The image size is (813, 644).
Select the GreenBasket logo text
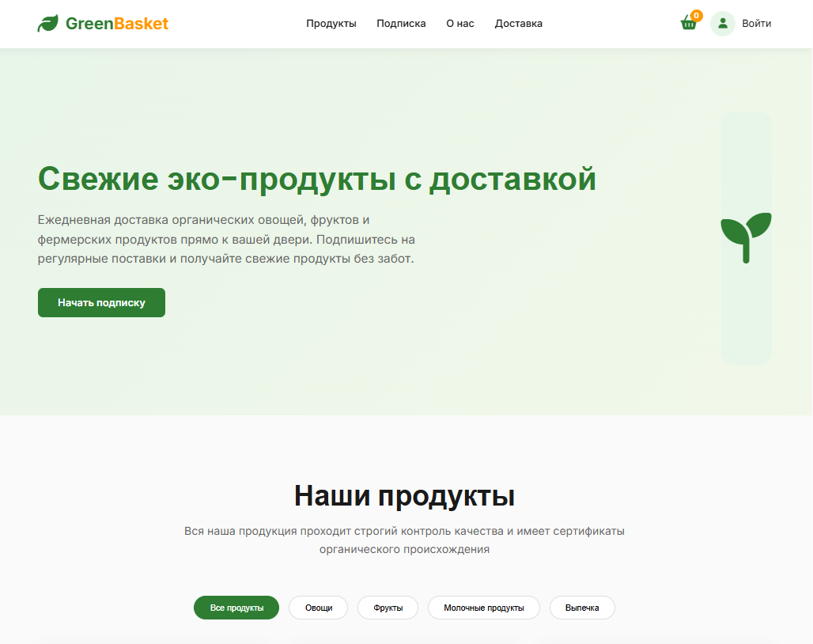click(117, 24)
